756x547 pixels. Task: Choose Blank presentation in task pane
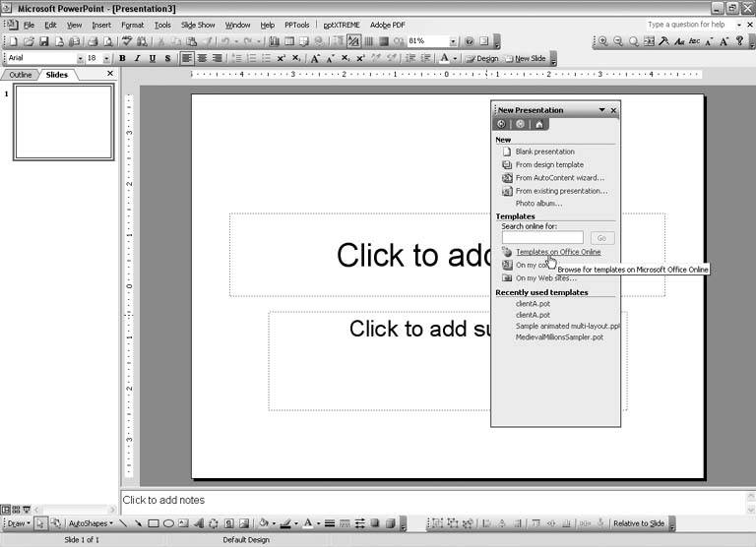(x=544, y=152)
